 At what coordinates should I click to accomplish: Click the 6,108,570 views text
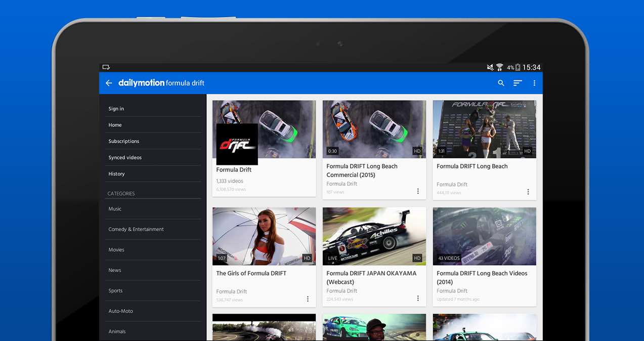[x=231, y=190]
